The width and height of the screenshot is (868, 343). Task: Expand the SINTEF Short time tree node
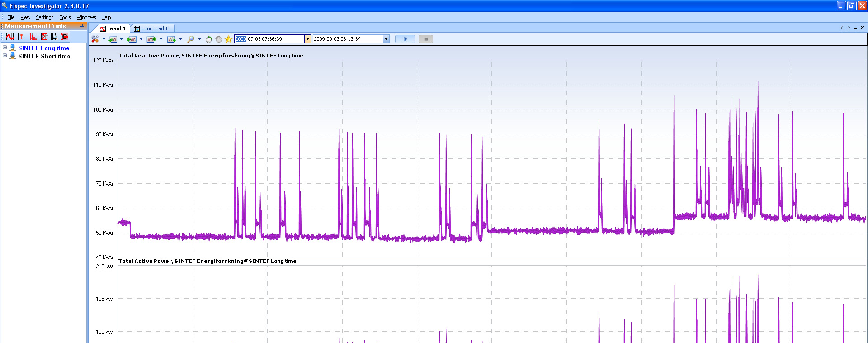[5, 56]
